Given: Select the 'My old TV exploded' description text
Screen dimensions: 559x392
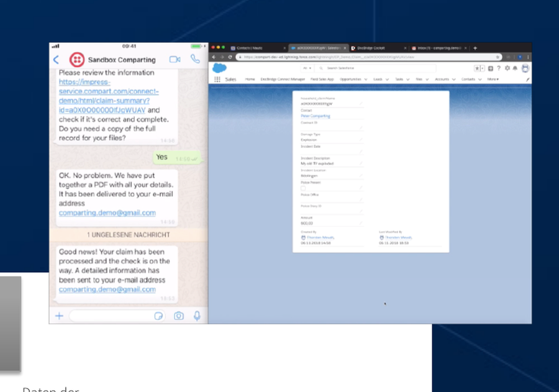Looking at the screenshot, I should tap(317, 164).
